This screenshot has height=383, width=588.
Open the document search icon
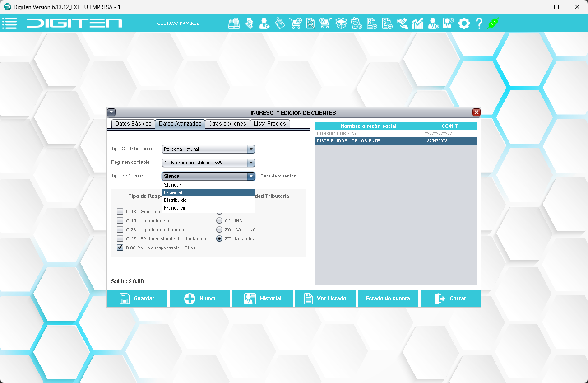(x=310, y=23)
